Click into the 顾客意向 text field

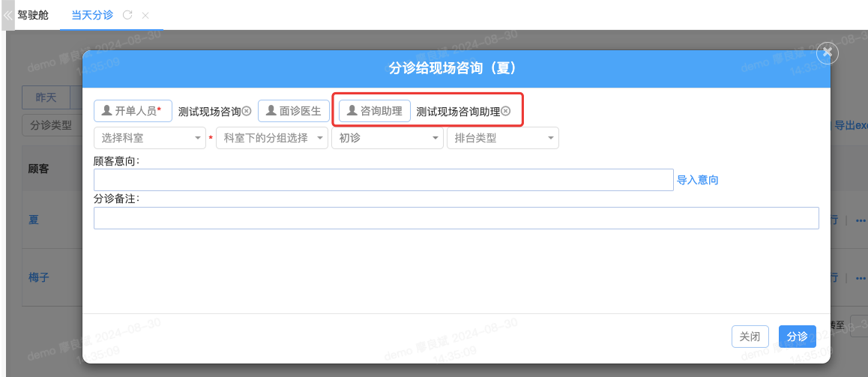[383, 180]
